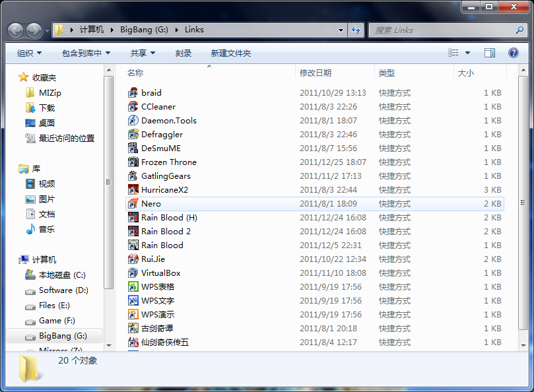Sort by the 修改日期 column header
The image size is (534, 392).
tap(316, 73)
